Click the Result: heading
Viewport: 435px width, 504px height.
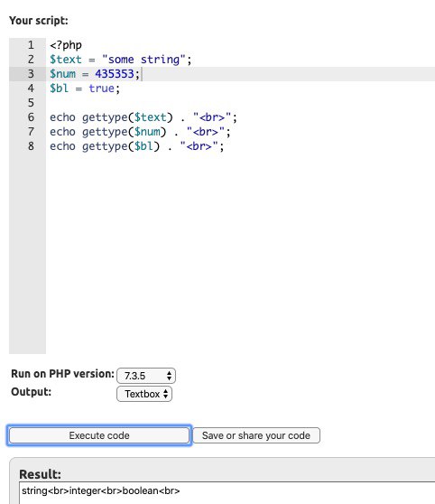pyautogui.click(x=40, y=474)
